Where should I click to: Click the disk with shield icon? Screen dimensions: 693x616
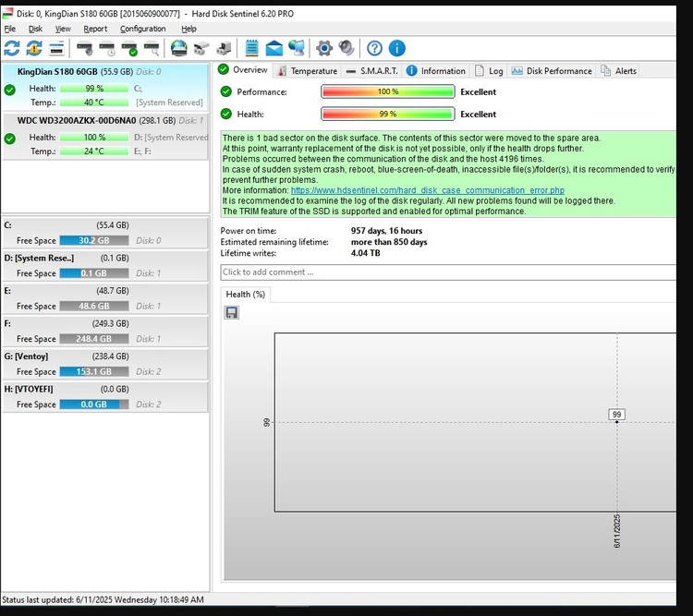[x=85, y=48]
